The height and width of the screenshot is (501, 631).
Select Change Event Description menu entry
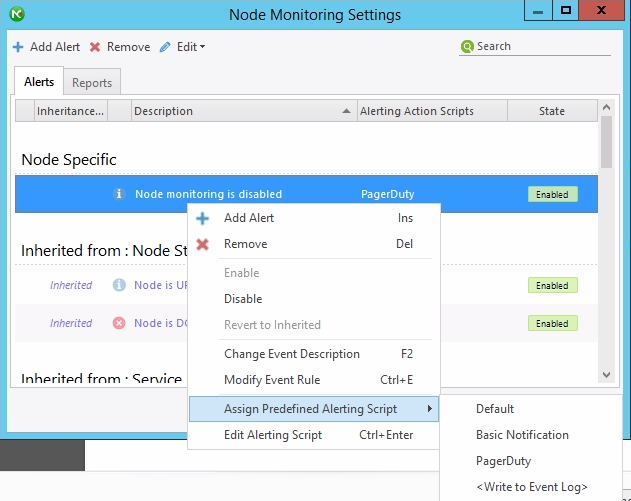(x=314, y=354)
